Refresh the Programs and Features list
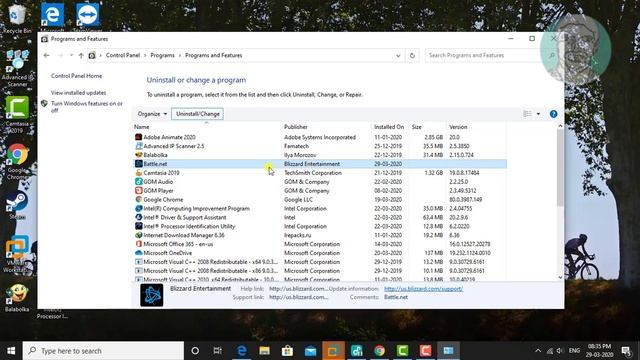Screen dimensions: 640x360 pos(412,55)
